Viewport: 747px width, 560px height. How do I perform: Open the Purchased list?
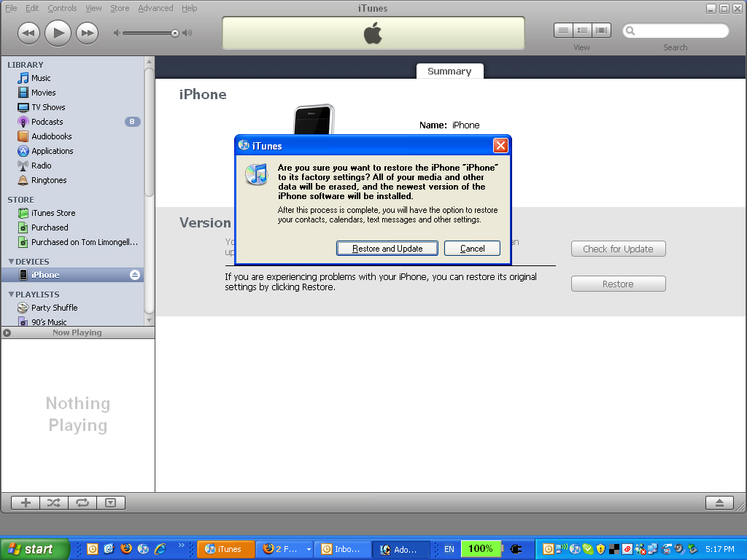pyautogui.click(x=50, y=227)
